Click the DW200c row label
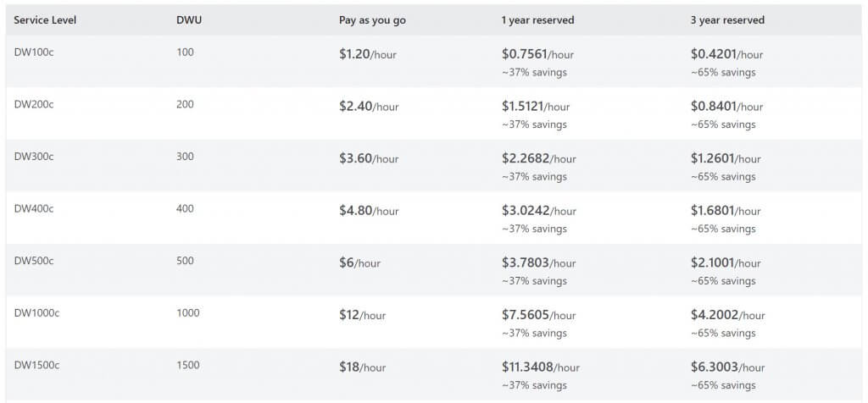Screen dimensions: 868x403 click(34, 105)
